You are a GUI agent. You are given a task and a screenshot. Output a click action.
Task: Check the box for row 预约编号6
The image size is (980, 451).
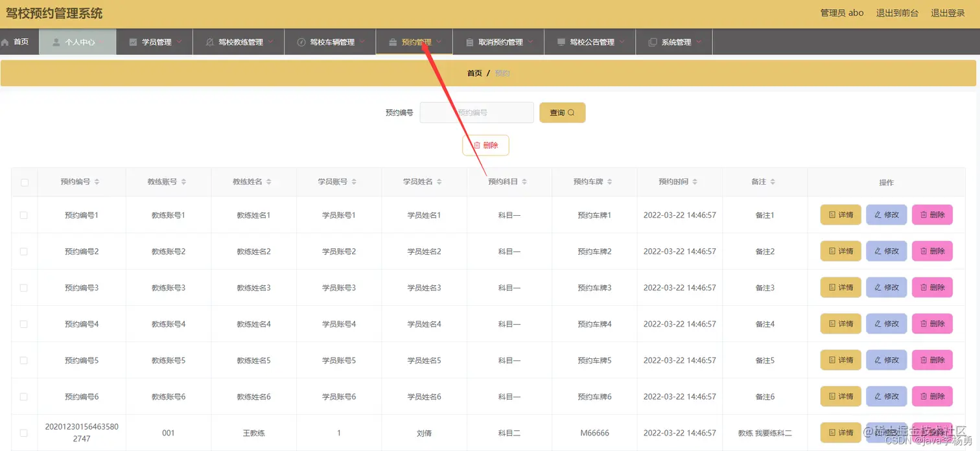(24, 397)
